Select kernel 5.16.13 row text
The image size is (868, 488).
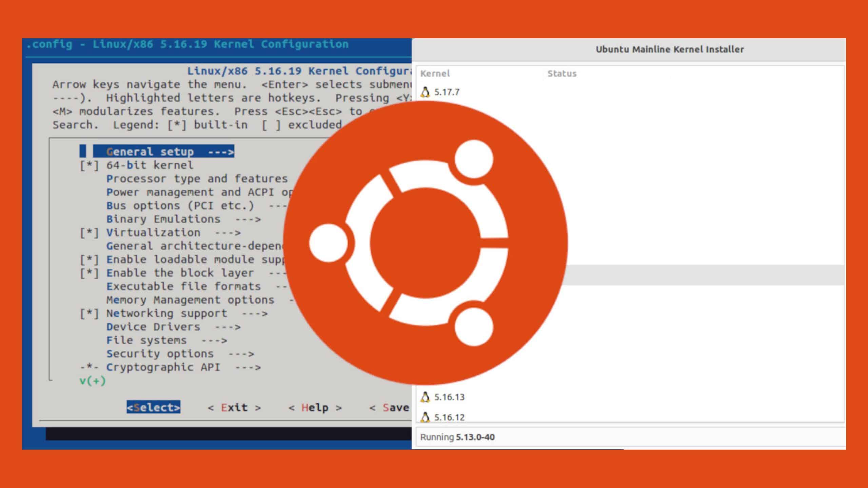click(x=449, y=397)
